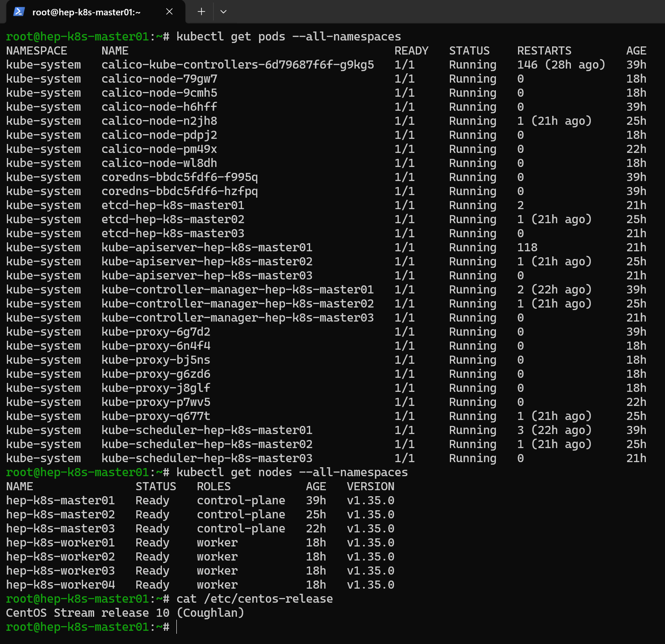Image resolution: width=665 pixels, height=644 pixels.
Task: Click the ROLES column header in nodes table
Action: coord(213,486)
